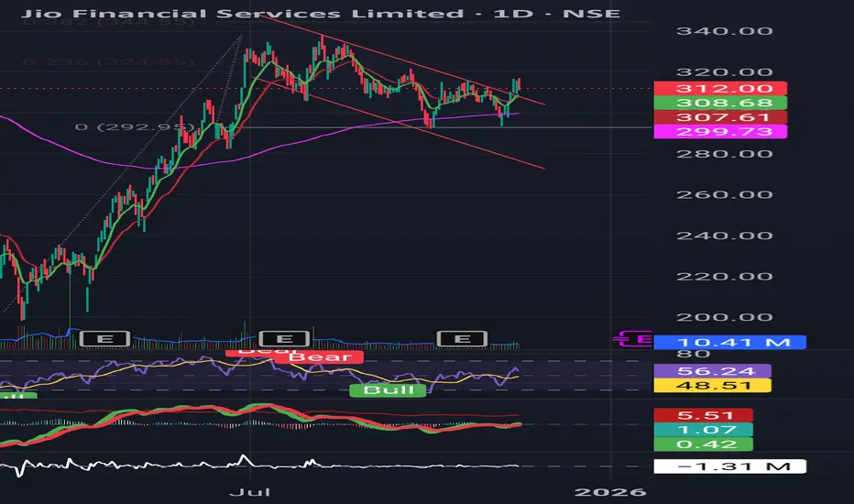Click the 80 level label on RSI scale
The width and height of the screenshot is (854, 504).
694,354
